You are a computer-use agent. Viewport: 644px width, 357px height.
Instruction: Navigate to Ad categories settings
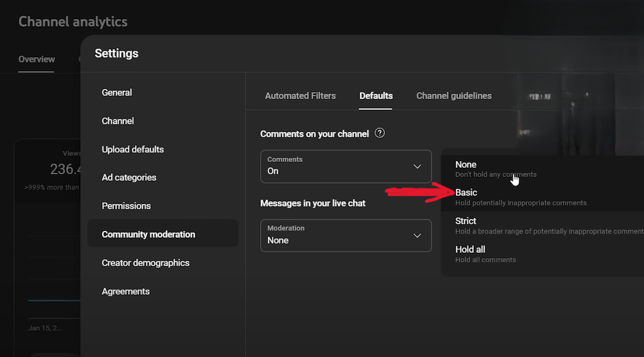129,177
